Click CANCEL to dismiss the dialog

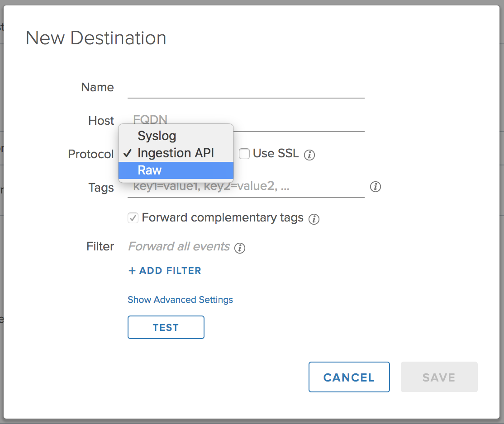pyautogui.click(x=349, y=377)
